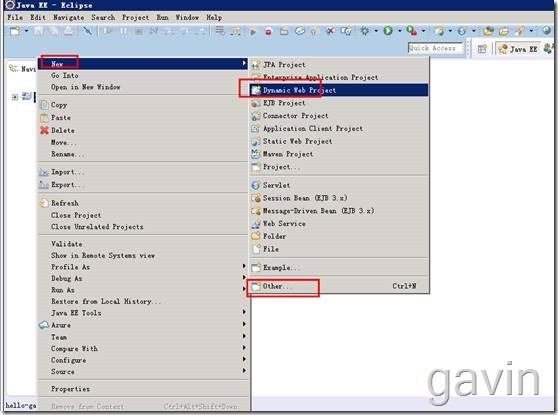Click the Session Bean (EJB 3.x) icon

tap(256, 198)
